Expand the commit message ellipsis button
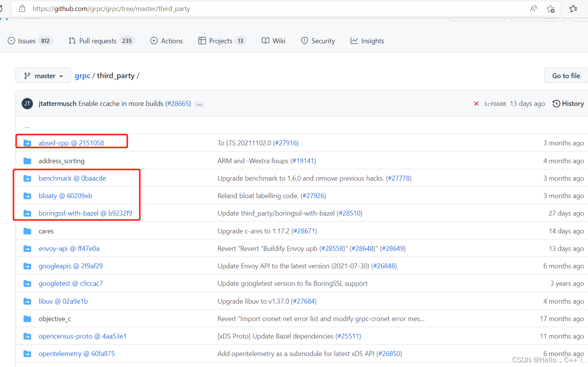 [x=199, y=104]
